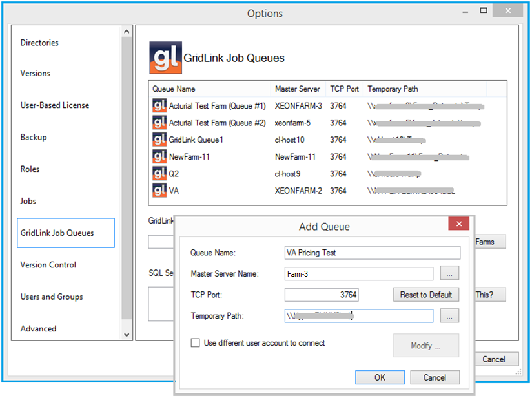Sort by the Queue Name column header
Viewport: 532px width, 398px height.
point(210,89)
